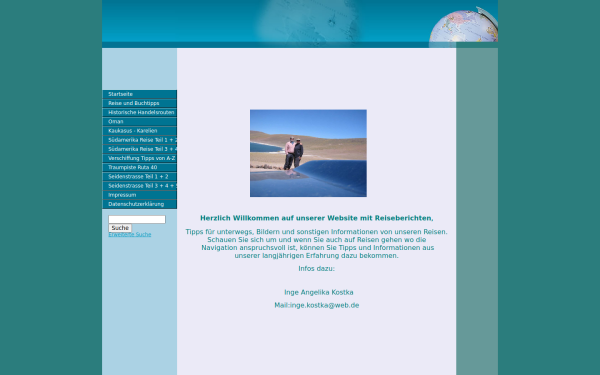Open Historische Handelsrouten page

click(139, 112)
